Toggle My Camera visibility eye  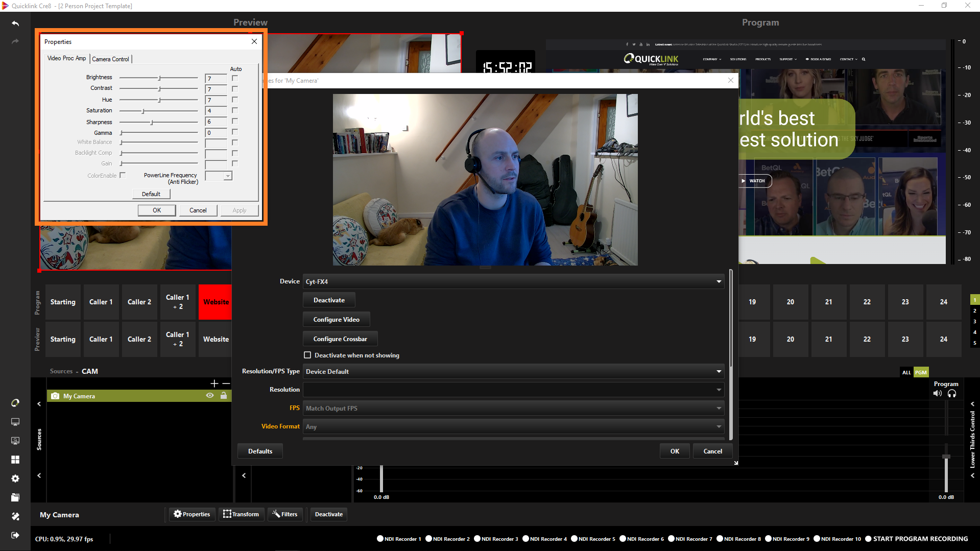[210, 396]
